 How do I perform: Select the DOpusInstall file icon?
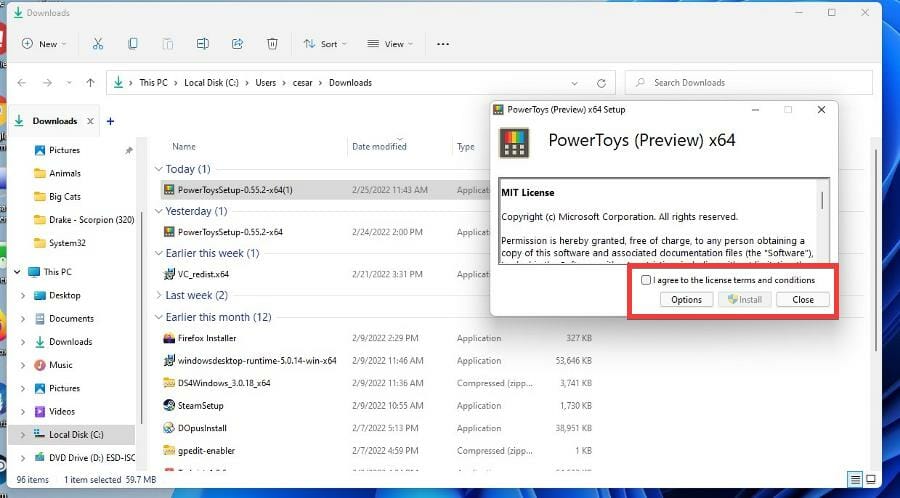(x=169, y=427)
